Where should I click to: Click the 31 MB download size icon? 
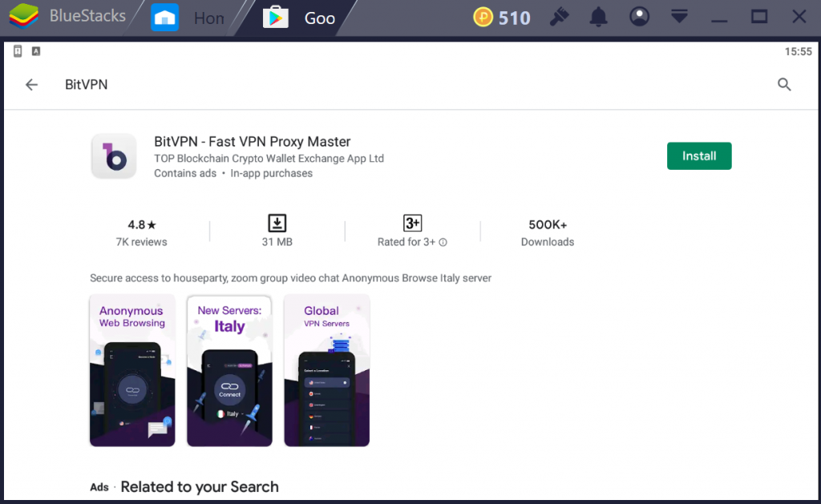[277, 224]
